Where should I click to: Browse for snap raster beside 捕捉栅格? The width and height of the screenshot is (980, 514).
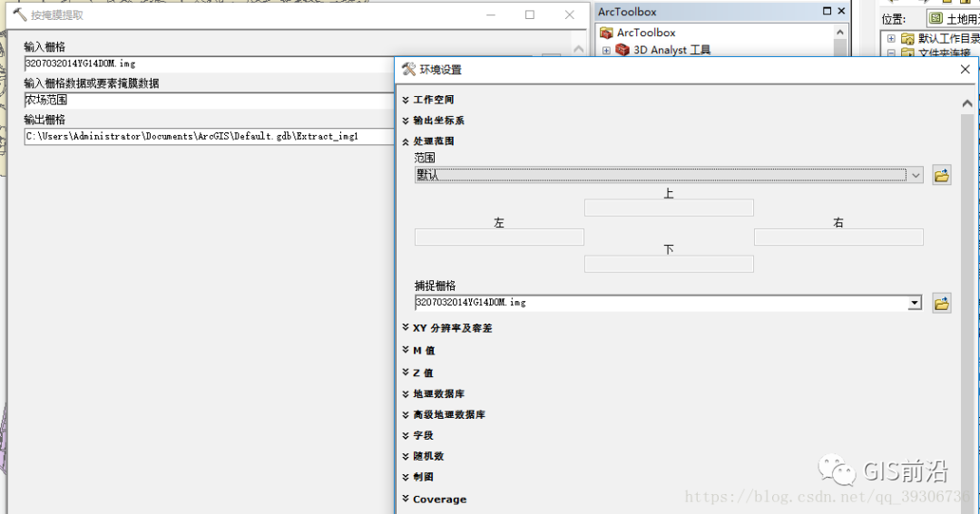click(941, 304)
